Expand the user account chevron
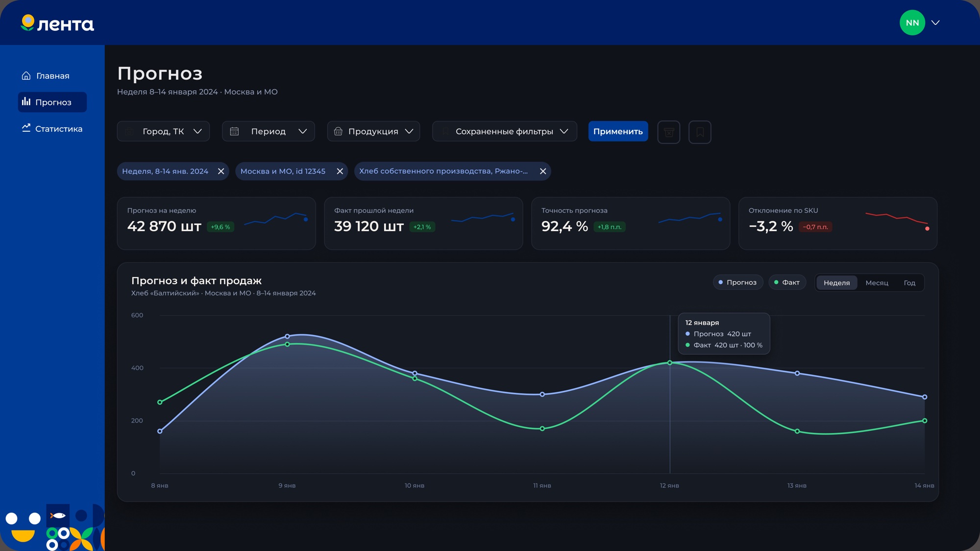The width and height of the screenshot is (980, 551). click(x=935, y=23)
